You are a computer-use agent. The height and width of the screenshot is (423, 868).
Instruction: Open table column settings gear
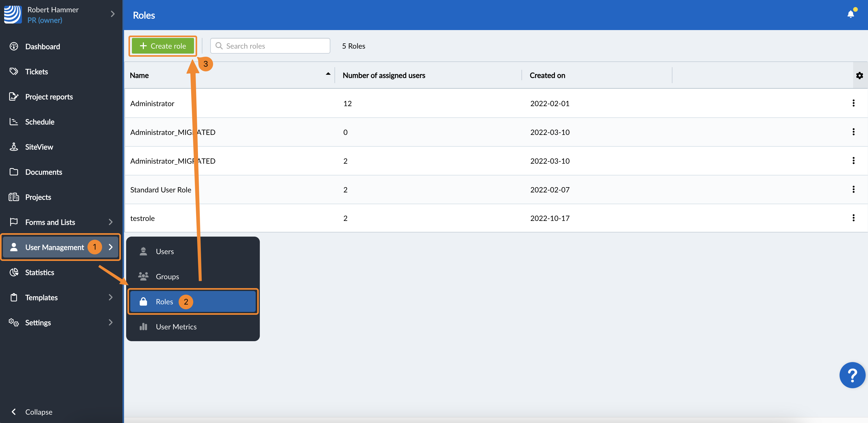859,76
